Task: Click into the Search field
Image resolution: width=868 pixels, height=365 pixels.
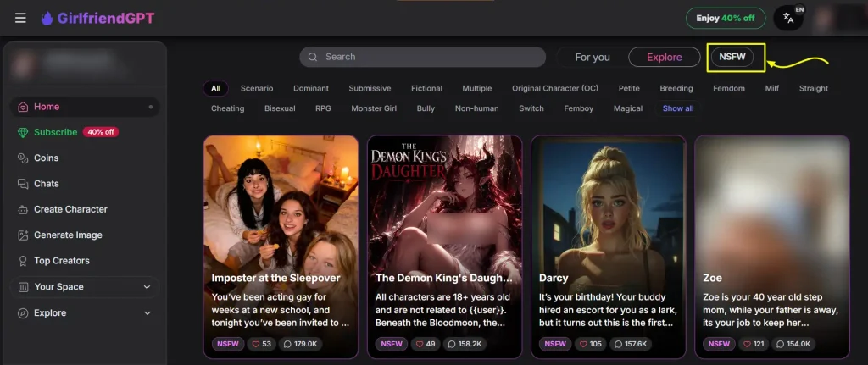Action: (422, 57)
